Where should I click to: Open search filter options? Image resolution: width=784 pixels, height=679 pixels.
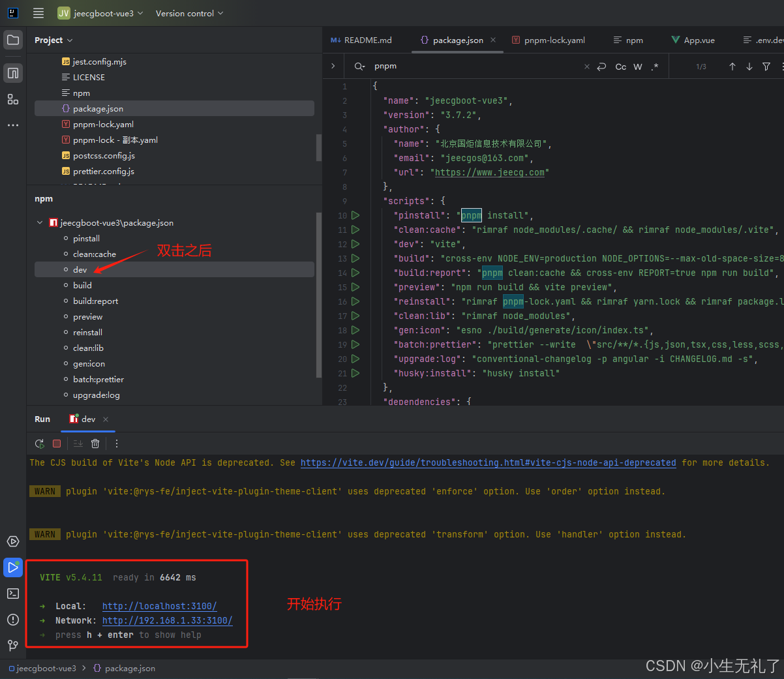766,67
